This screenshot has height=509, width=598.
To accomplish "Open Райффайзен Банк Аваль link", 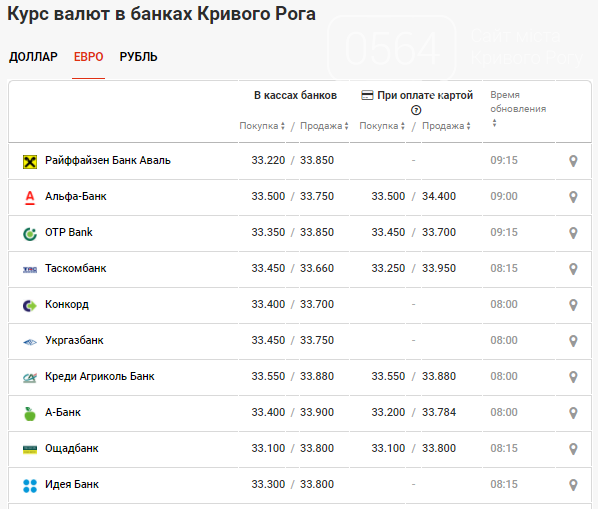I will pyautogui.click(x=108, y=160).
